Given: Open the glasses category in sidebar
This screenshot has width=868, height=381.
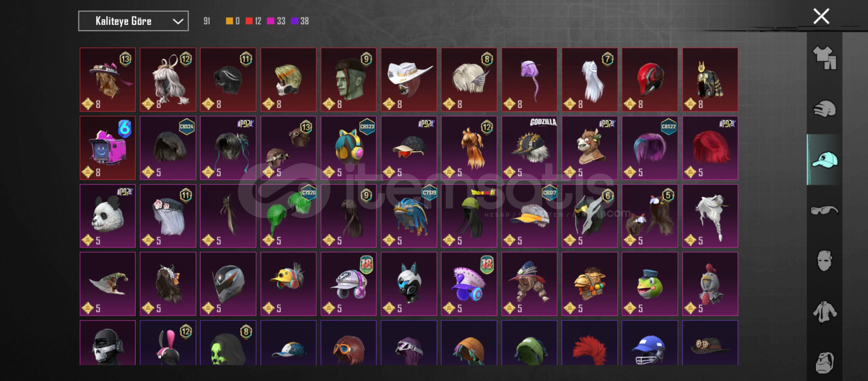Looking at the screenshot, I should [824, 210].
